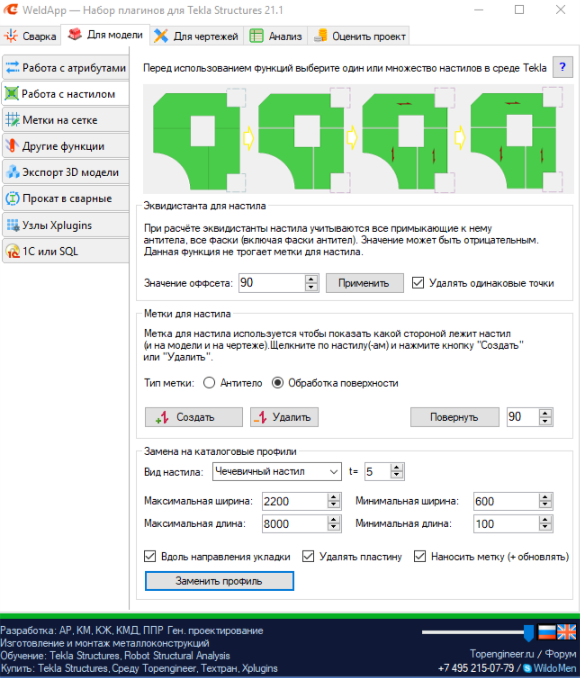Viewport: 580px width, 678px height.
Task: Open Работа с атрибутами sidebar section
Action: click(66, 67)
